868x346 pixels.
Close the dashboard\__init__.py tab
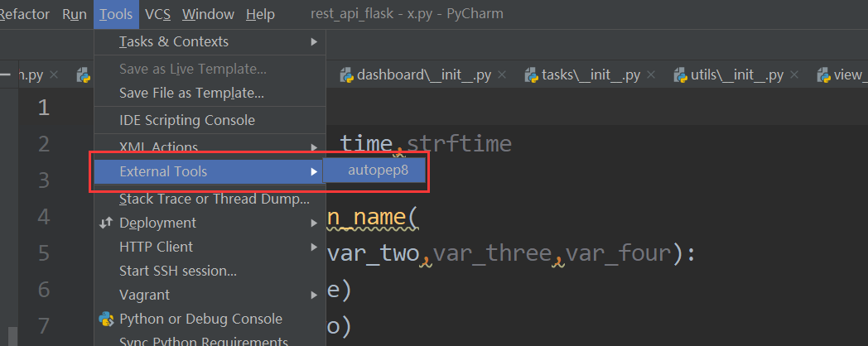tap(502, 74)
